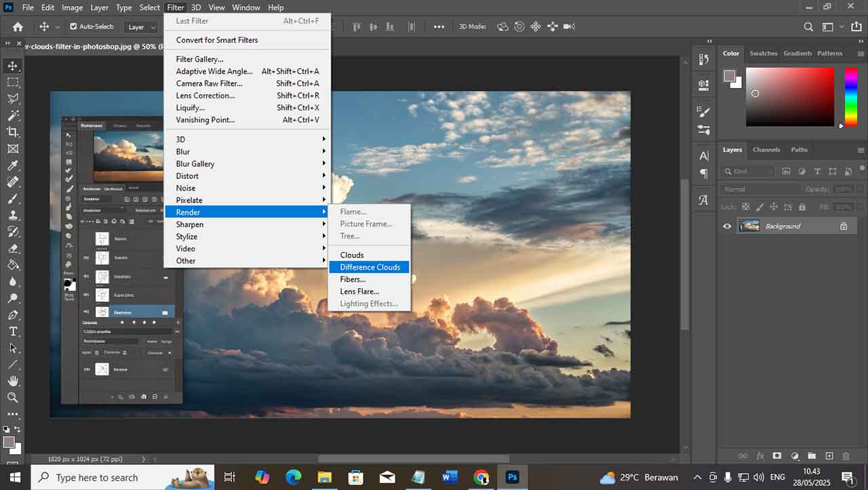Select the Horizontal Type tool
This screenshot has height=490, width=868.
point(13,331)
